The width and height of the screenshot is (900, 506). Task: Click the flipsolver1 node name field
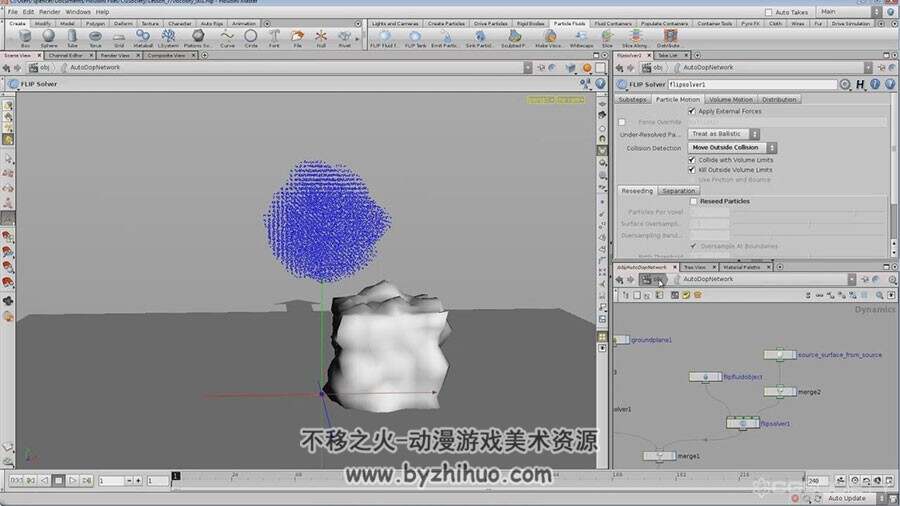click(x=752, y=84)
